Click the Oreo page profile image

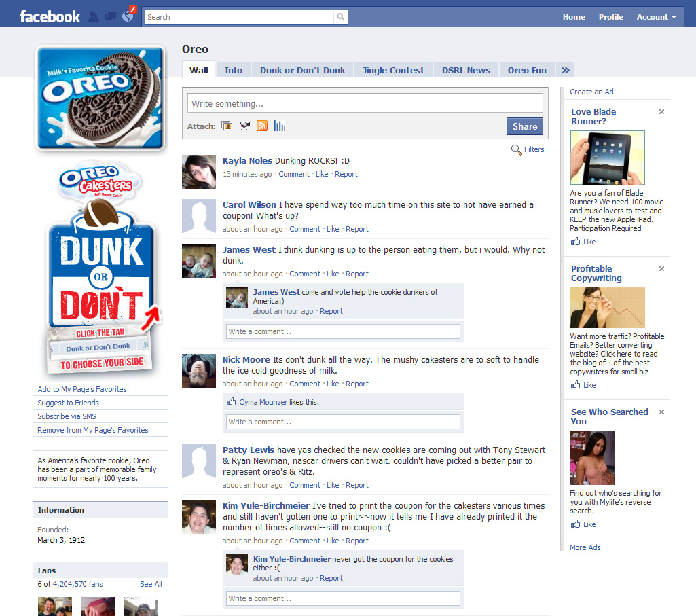(100, 98)
